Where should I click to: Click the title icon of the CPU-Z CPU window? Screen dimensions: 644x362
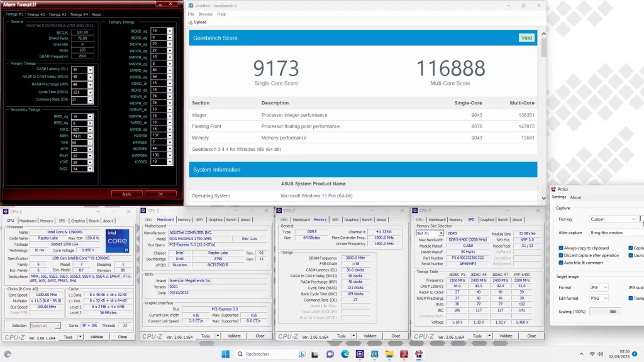click(x=6, y=211)
